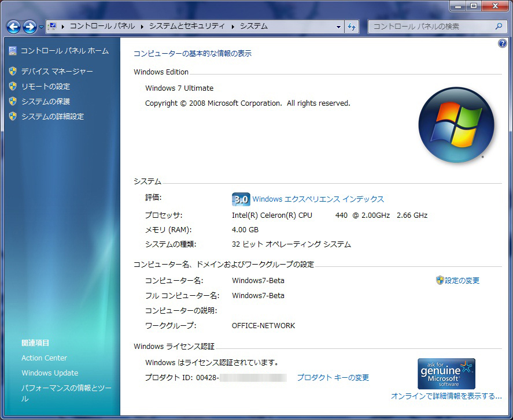Click shield icon next to システムの詳細設定
The height and width of the screenshot is (420, 513).
[x=13, y=116]
